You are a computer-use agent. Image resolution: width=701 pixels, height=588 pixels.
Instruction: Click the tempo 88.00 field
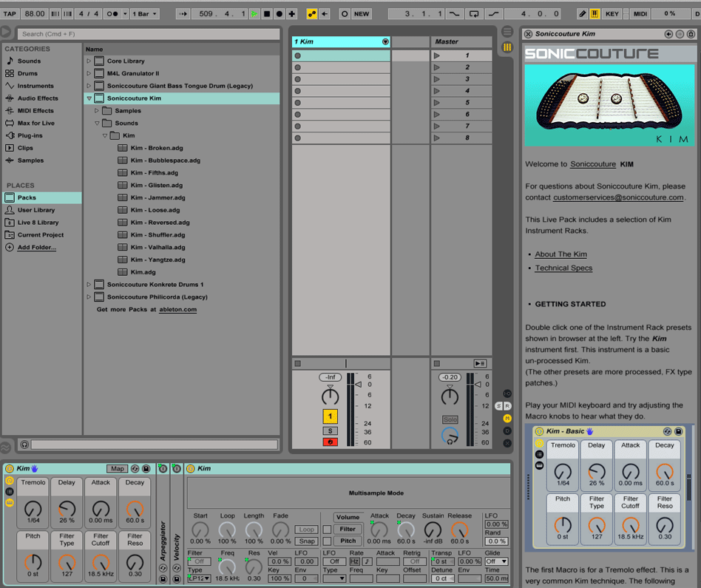tap(35, 14)
